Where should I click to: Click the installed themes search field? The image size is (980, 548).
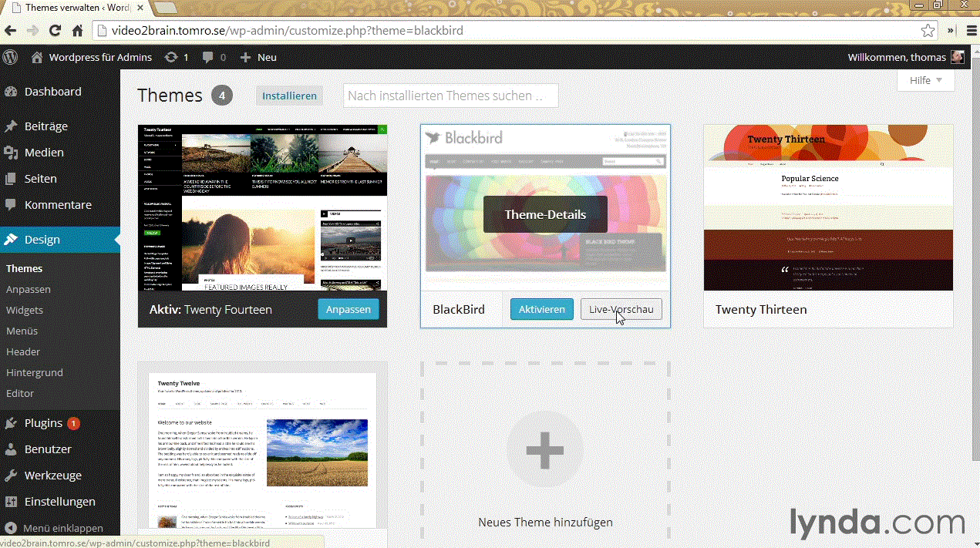point(450,96)
